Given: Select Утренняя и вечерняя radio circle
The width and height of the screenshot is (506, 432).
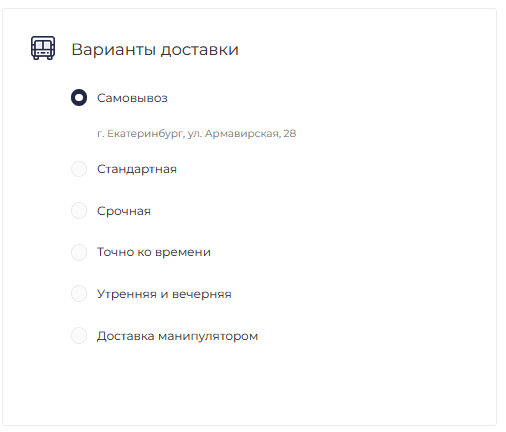Looking at the screenshot, I should 79,294.
